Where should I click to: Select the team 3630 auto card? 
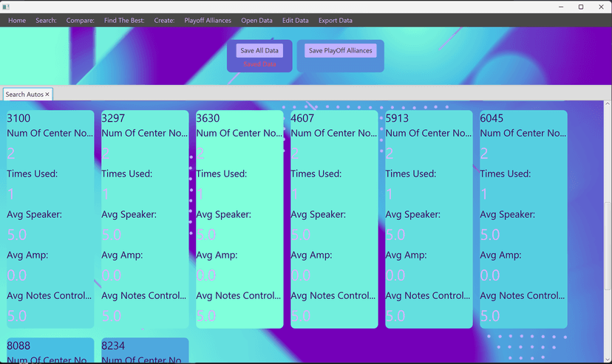tap(239, 219)
